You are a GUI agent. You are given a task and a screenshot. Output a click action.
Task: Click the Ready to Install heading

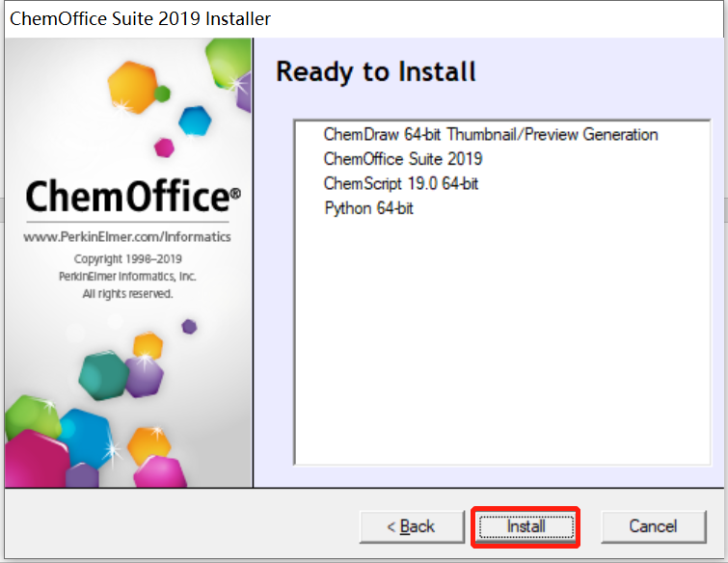point(376,72)
